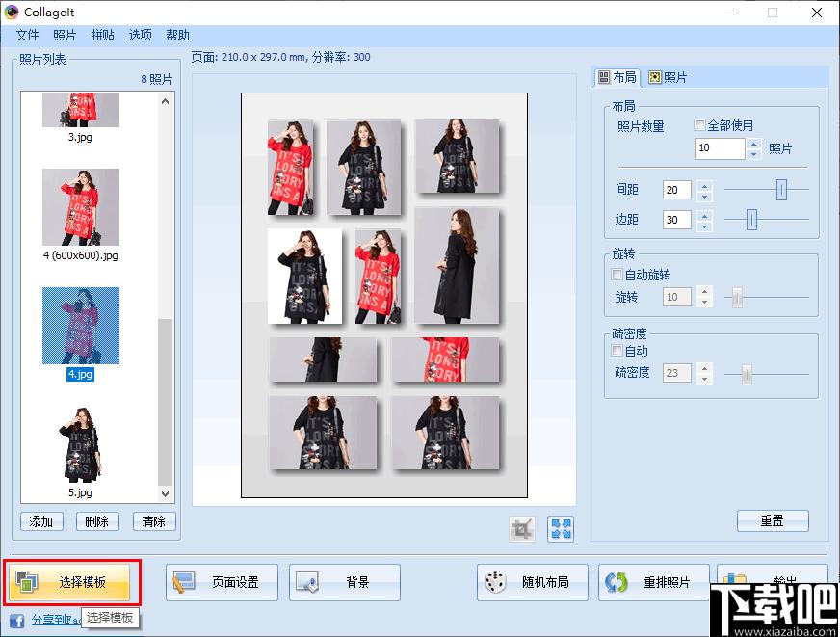Screen dimensions: 840x637
Task: Select the 3.jpg thumbnail in photo list
Action: pos(81,110)
